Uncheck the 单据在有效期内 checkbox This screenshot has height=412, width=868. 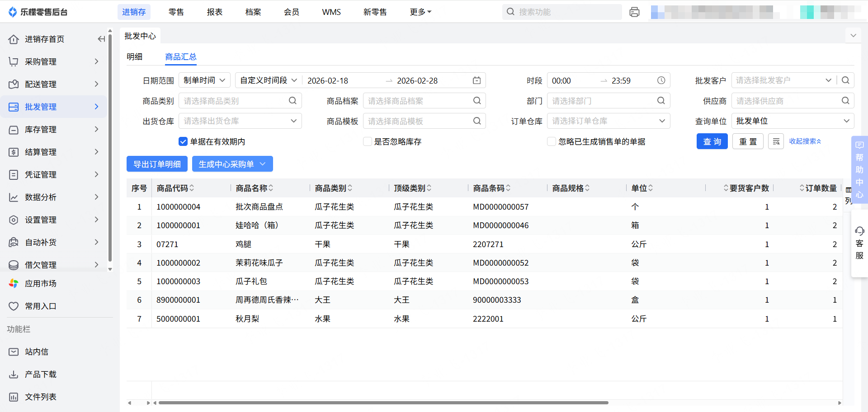[x=183, y=142]
